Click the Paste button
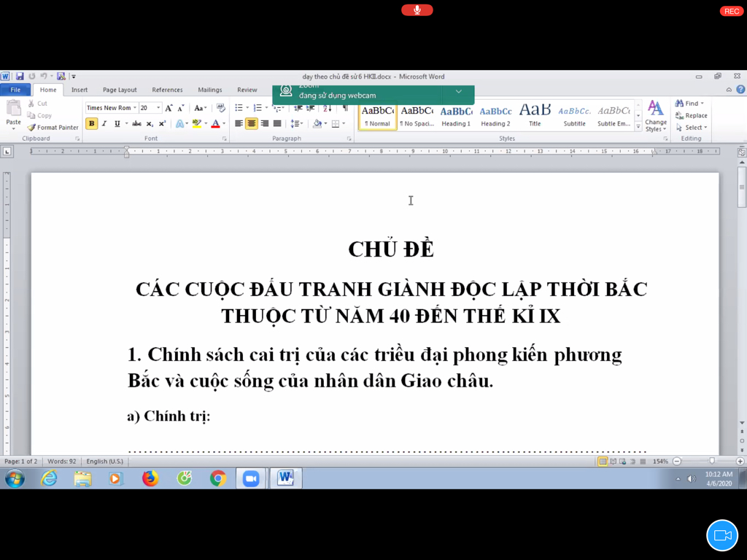The image size is (747, 560). (13, 114)
